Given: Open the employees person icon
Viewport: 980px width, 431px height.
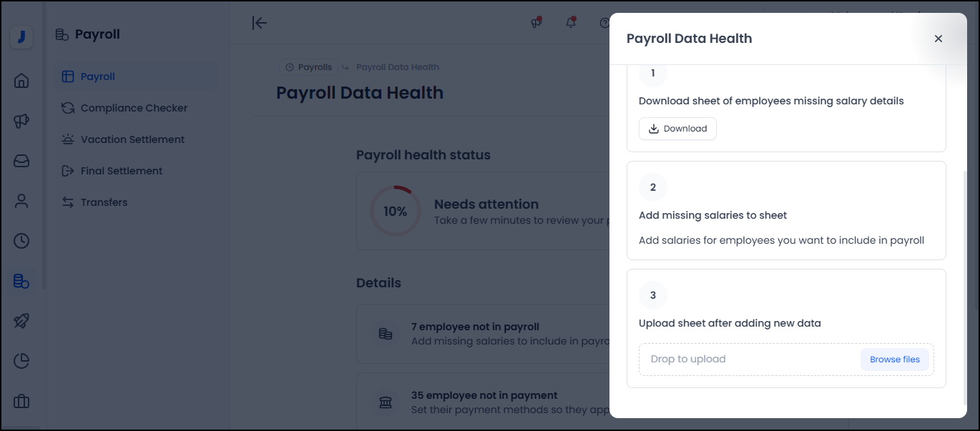Looking at the screenshot, I should [x=21, y=201].
